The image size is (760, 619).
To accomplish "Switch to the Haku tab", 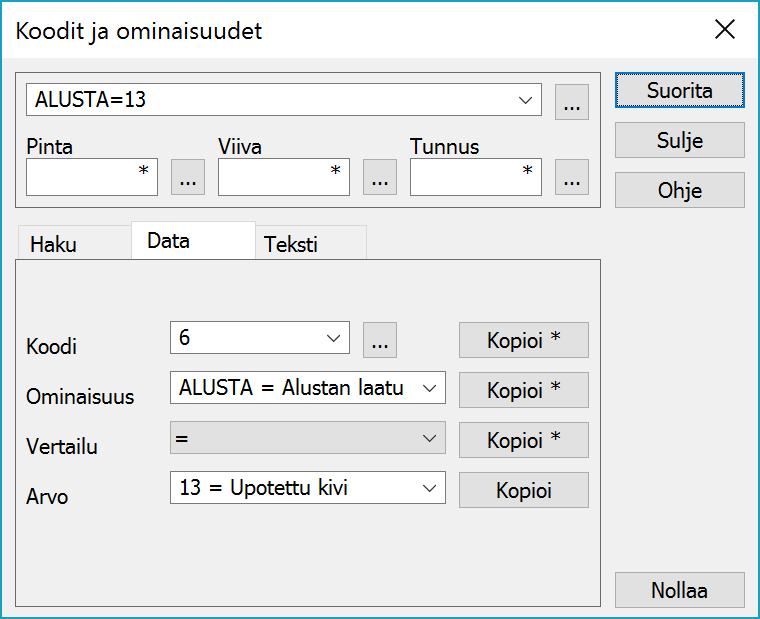I will pos(54,245).
